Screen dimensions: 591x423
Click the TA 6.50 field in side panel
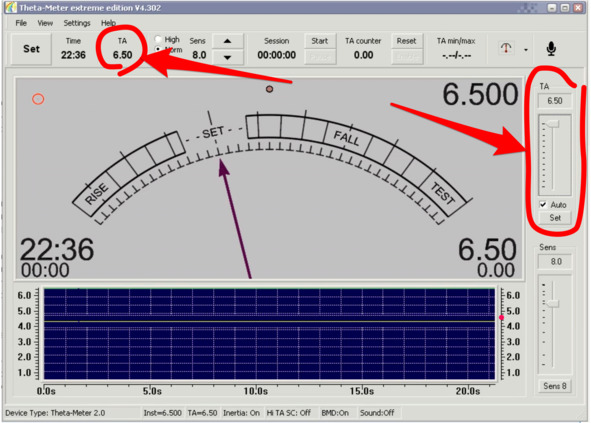point(555,101)
